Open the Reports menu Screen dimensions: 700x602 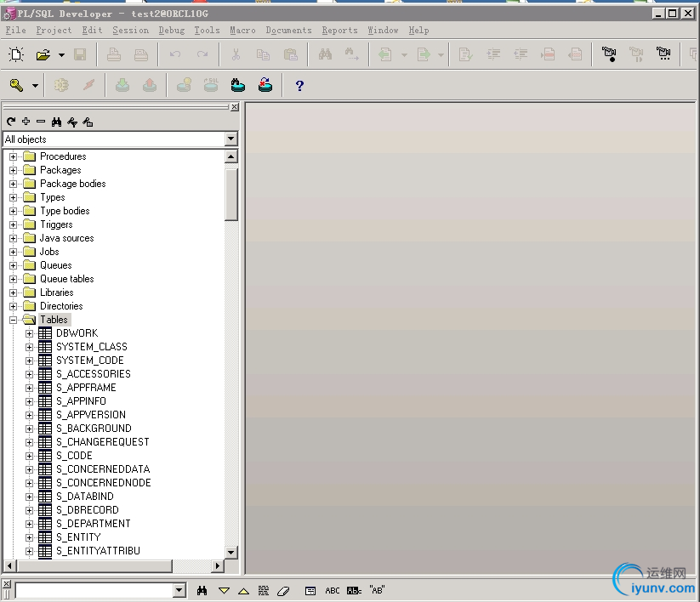click(339, 31)
